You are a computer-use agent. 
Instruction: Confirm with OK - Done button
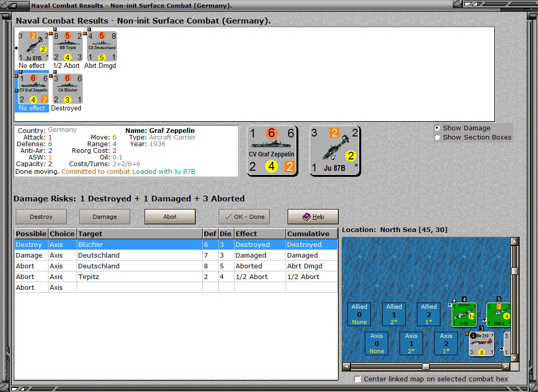click(244, 217)
